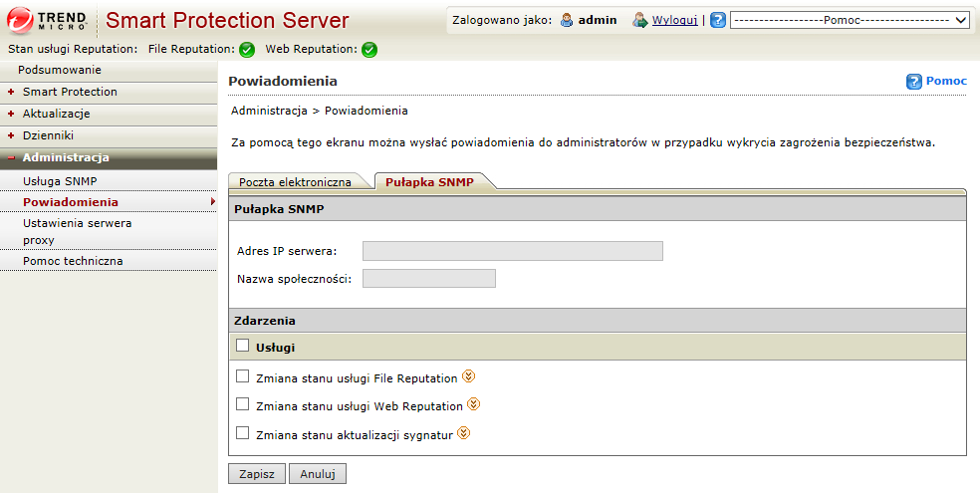Click the File Reputation green status icon
This screenshot has width=980, height=493.
pos(247,50)
